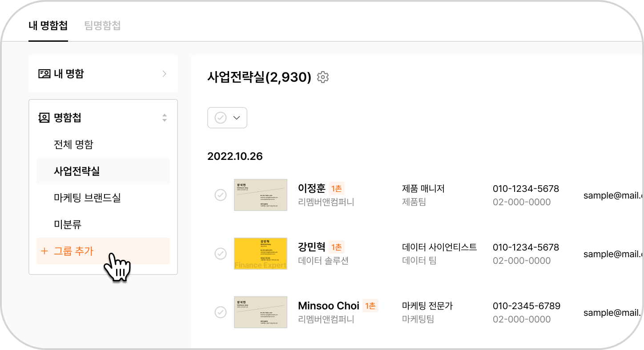
Task: Click the 1촌 badge next to Minsoo Choi
Action: coord(370,306)
